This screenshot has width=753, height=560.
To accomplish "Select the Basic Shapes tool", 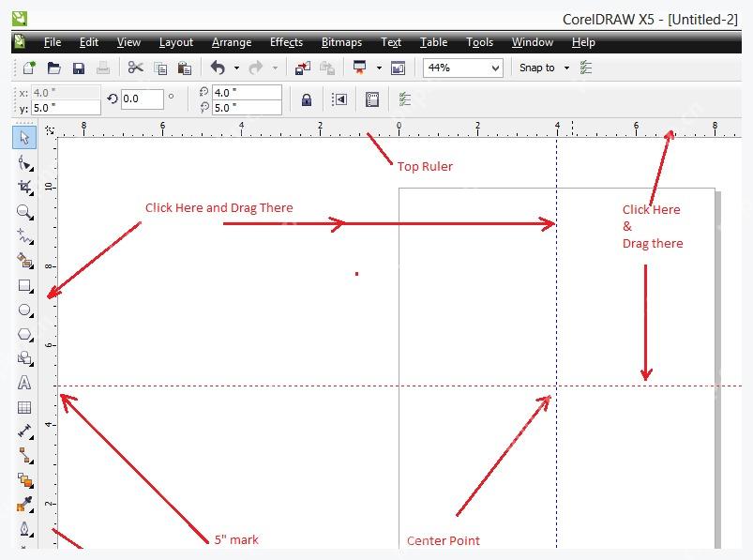I will [x=24, y=358].
